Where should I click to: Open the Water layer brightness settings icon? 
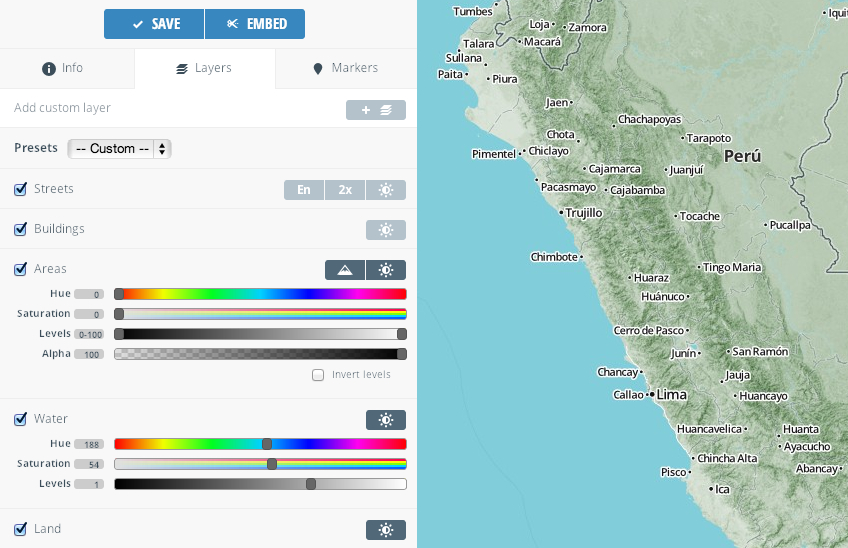click(x=386, y=420)
